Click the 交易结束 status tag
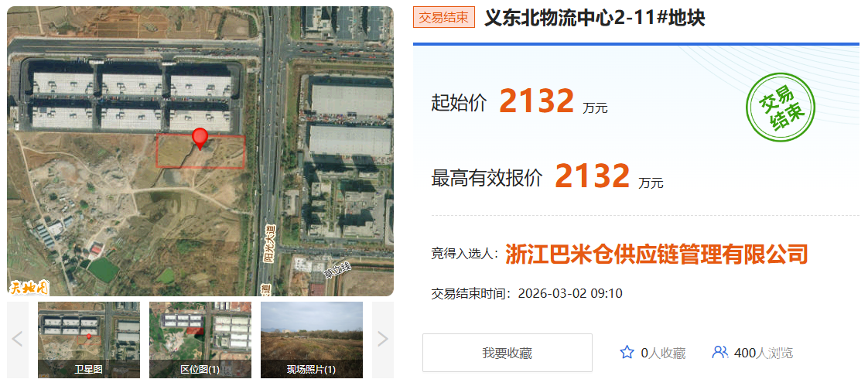This screenshot has height=386, width=868. click(x=444, y=17)
